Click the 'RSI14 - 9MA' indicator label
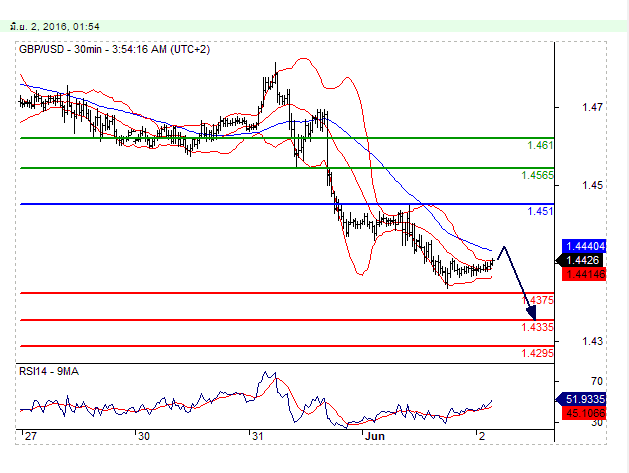The height and width of the screenshot is (473, 629). 49,371
